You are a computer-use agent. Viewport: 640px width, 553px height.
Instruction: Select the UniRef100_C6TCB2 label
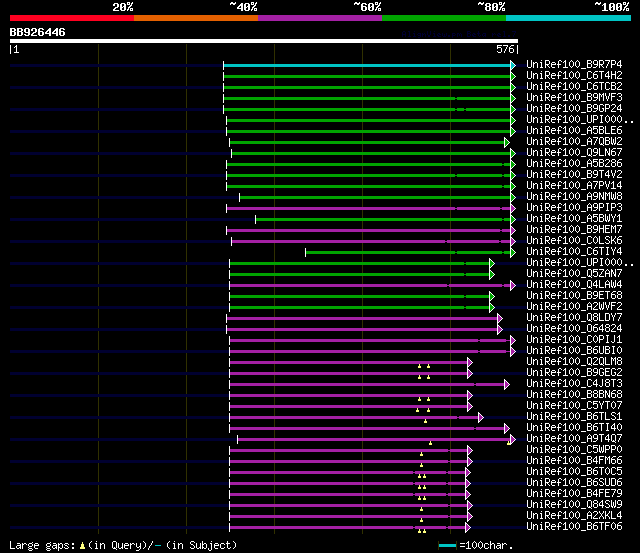click(574, 87)
